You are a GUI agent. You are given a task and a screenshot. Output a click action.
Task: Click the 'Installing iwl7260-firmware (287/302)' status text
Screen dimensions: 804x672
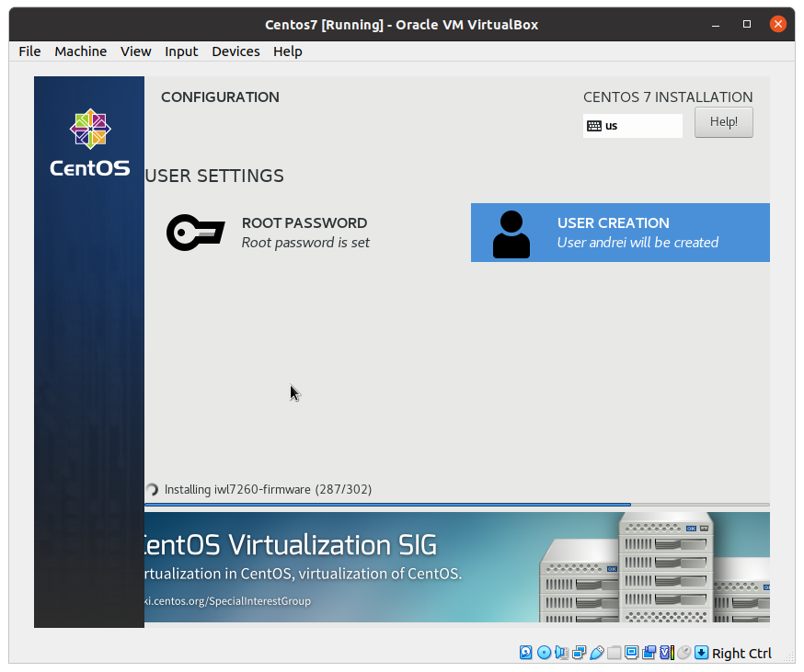pyautogui.click(x=268, y=489)
